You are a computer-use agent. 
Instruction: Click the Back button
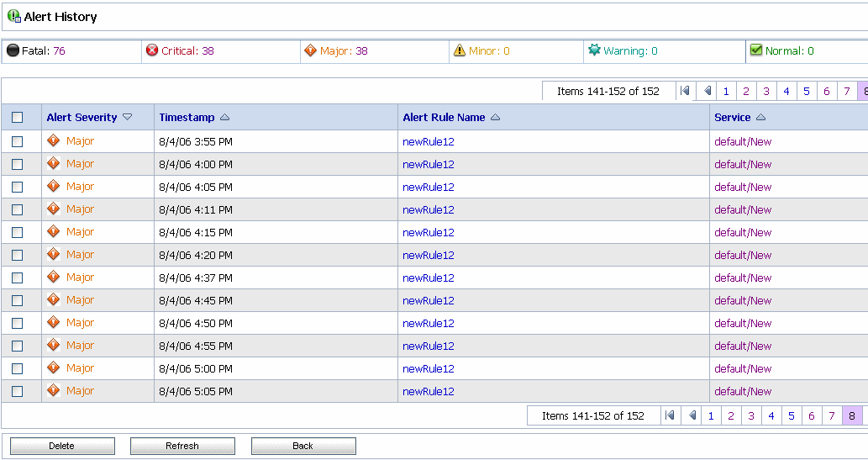pos(302,446)
